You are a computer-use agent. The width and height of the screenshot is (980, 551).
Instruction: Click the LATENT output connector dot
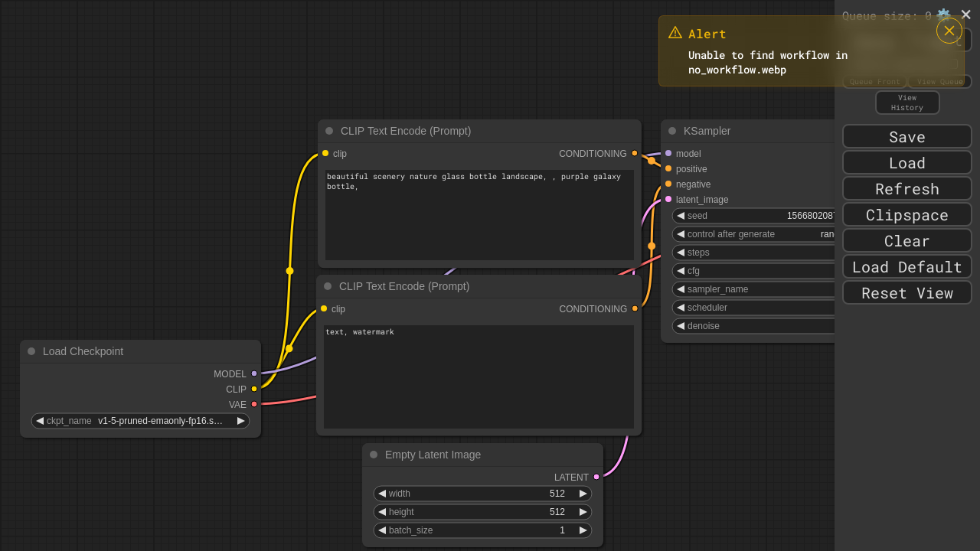coord(596,477)
